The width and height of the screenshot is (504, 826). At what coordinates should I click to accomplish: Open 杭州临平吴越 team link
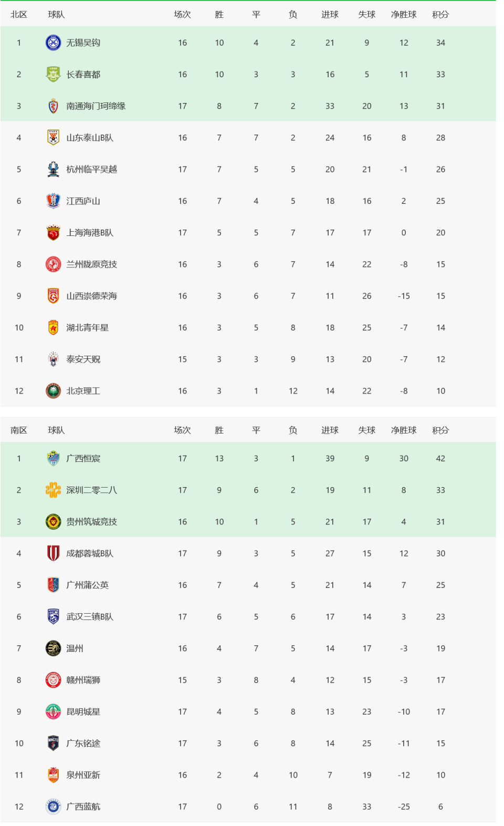(91, 169)
